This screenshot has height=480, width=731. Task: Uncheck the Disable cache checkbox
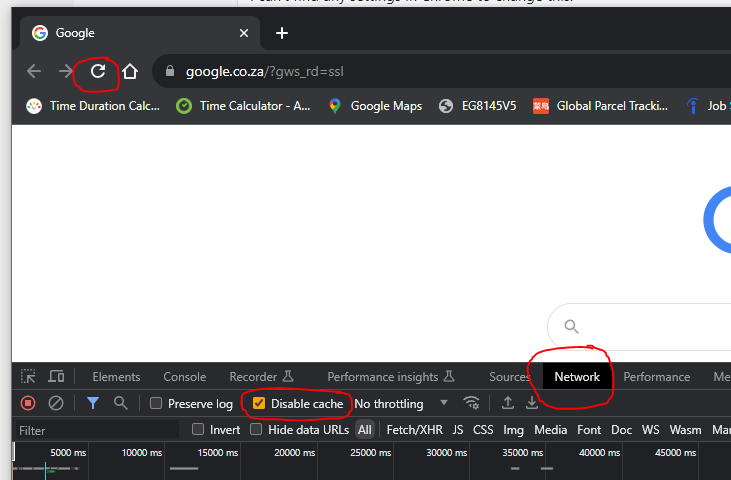[259, 404]
